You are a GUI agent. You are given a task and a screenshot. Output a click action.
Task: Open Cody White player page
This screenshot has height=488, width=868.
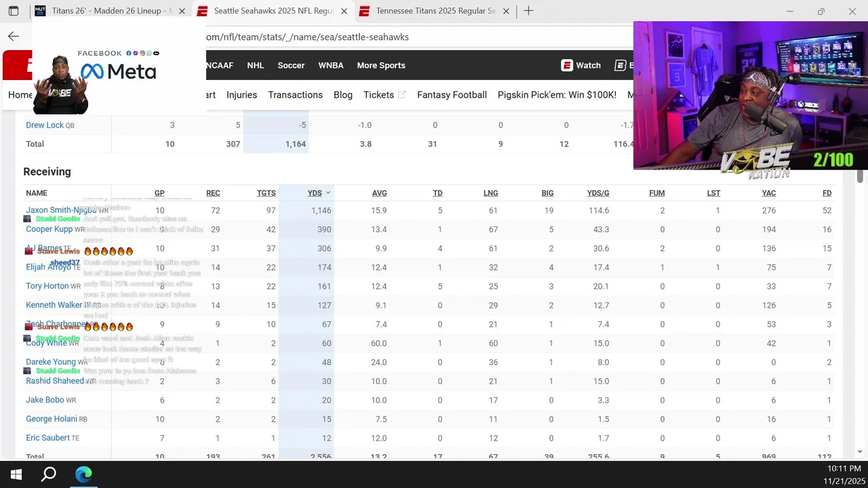coord(46,343)
